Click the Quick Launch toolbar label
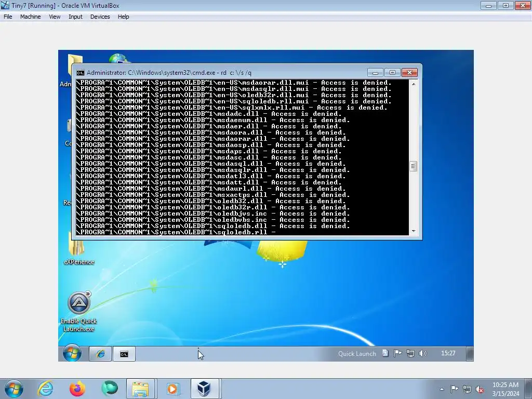The width and height of the screenshot is (532, 399). (357, 353)
